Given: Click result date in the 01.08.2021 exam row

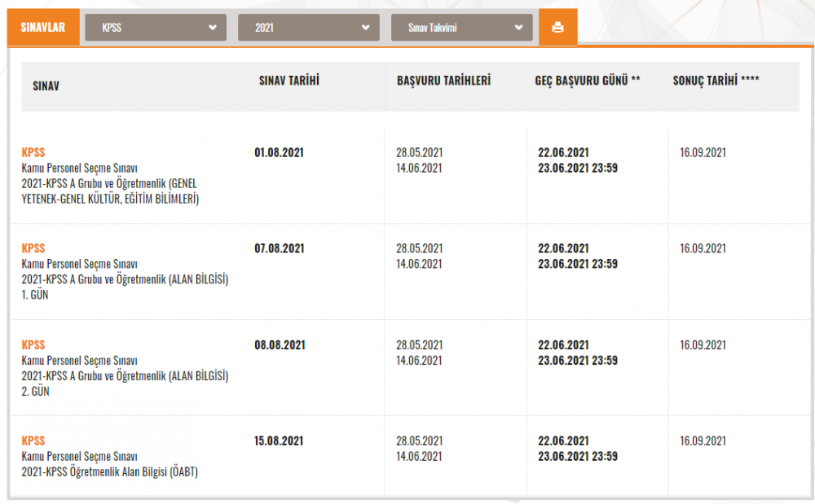Looking at the screenshot, I should click(703, 152).
